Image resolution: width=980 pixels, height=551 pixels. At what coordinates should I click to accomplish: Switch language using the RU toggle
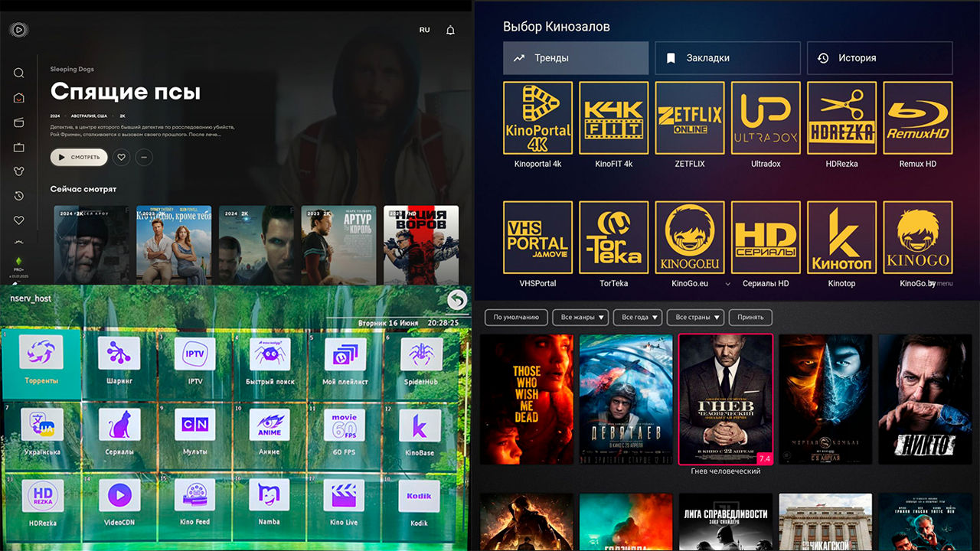pos(423,30)
